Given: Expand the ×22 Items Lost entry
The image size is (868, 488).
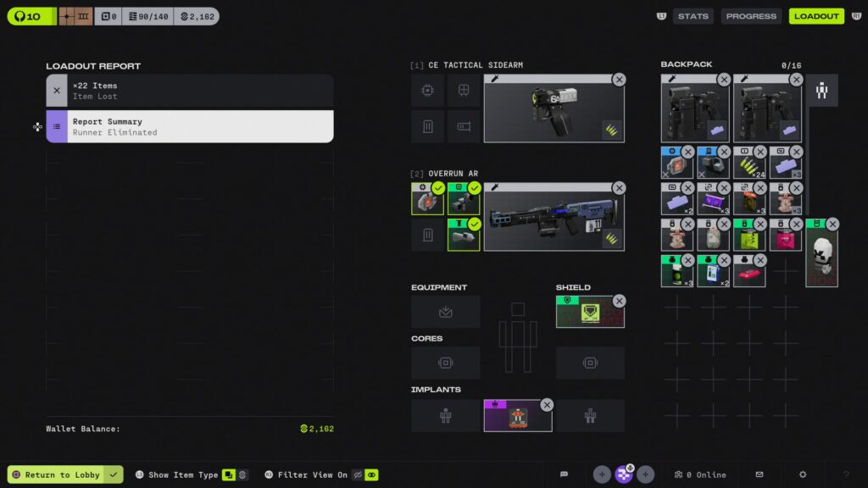Looking at the screenshot, I should pos(189,91).
